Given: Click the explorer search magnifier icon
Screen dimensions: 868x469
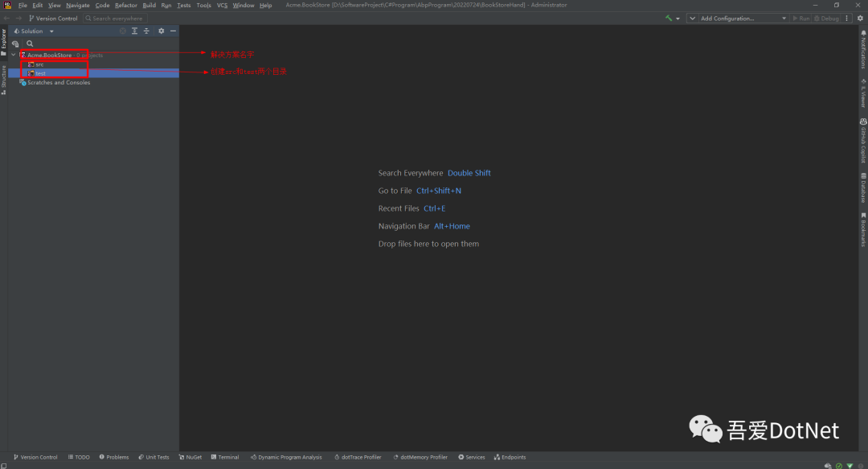Looking at the screenshot, I should point(30,43).
